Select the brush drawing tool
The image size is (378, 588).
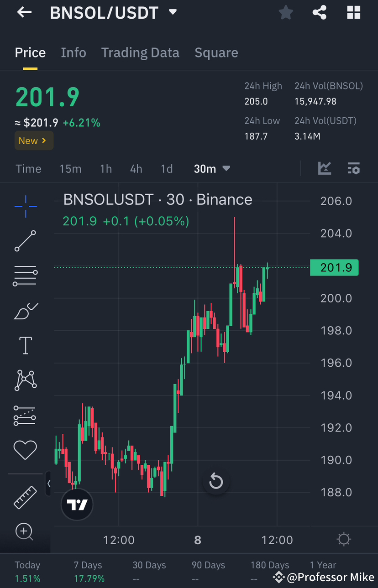click(25, 311)
